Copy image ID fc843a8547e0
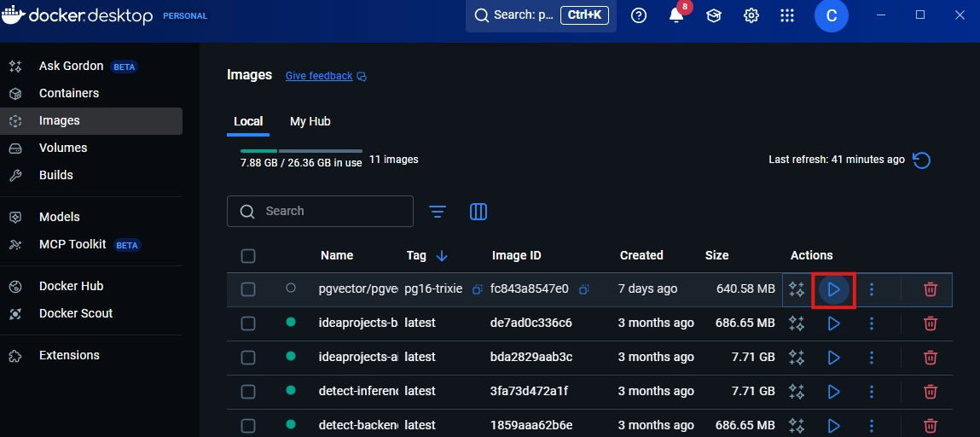This screenshot has width=980, height=437. click(584, 289)
